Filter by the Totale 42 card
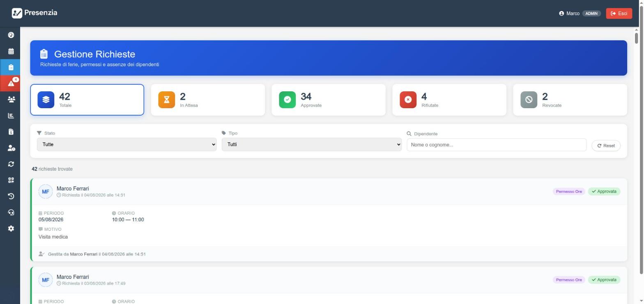The width and height of the screenshot is (644, 304). coord(87,100)
